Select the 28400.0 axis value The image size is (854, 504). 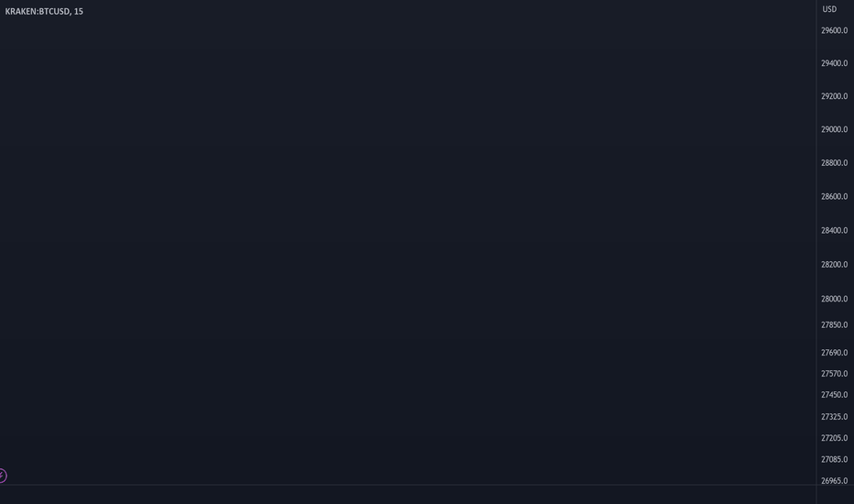[x=834, y=230]
